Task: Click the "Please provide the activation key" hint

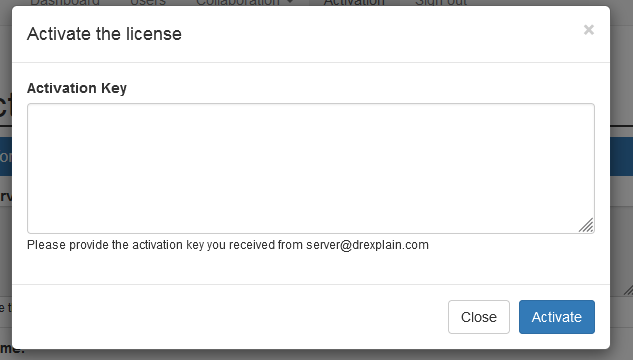Action: [x=228, y=245]
